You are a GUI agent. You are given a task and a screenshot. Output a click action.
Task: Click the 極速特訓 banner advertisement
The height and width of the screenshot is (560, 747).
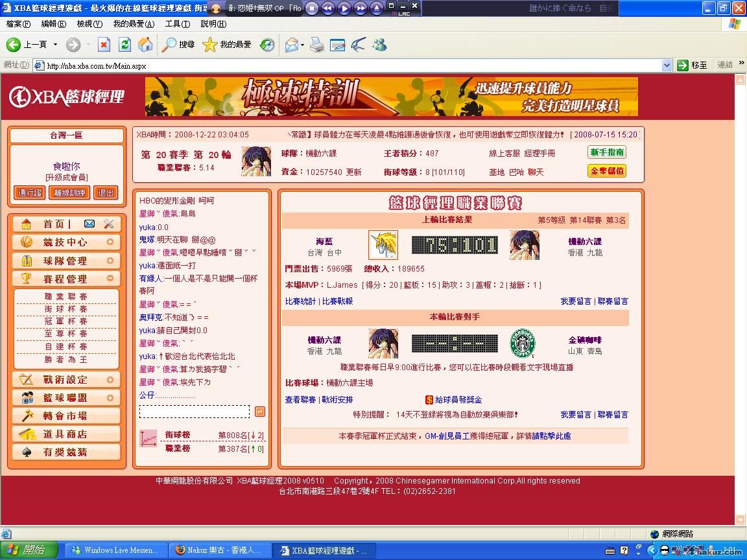392,97
